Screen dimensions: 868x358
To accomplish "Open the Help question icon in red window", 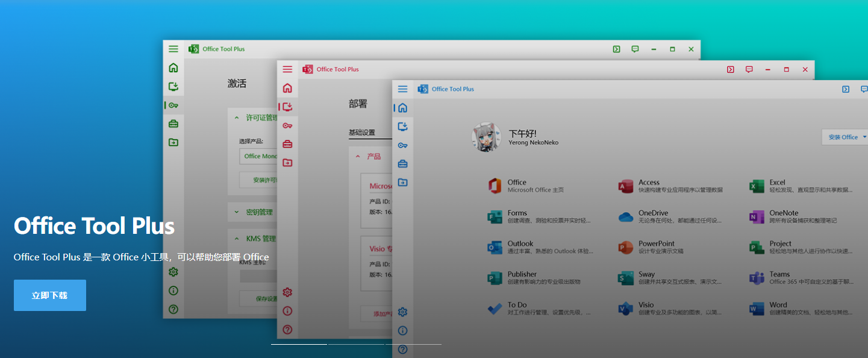I will [287, 330].
